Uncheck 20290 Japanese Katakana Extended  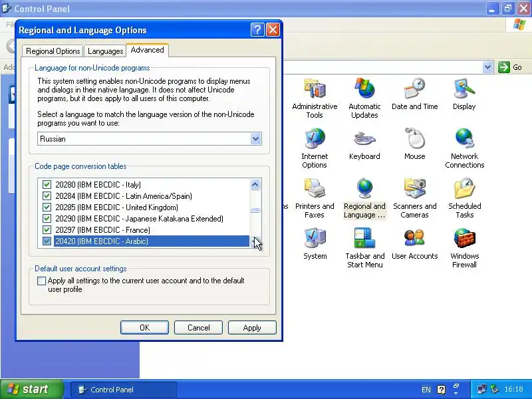(x=47, y=219)
